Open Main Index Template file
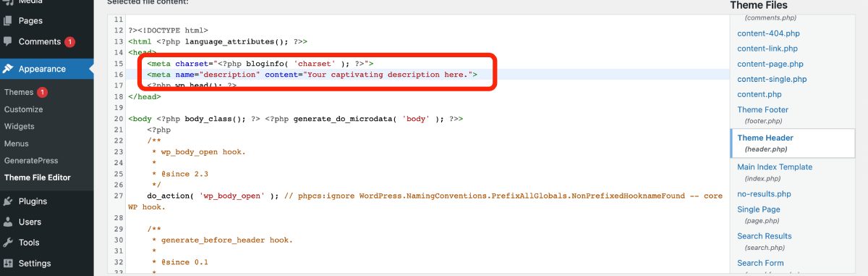 [x=775, y=172]
